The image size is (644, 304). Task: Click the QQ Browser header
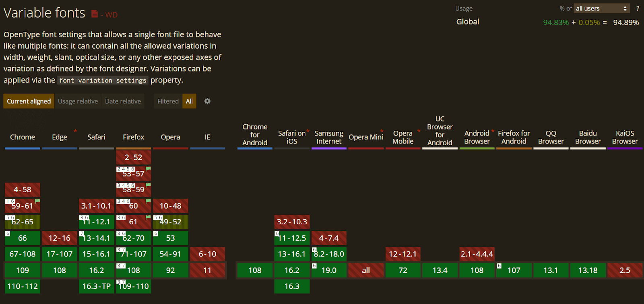[x=551, y=137]
